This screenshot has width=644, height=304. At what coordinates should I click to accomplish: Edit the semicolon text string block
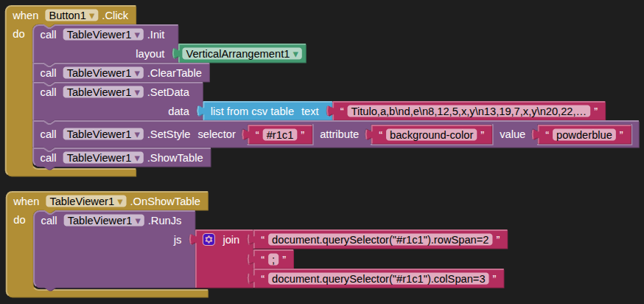tap(273, 259)
